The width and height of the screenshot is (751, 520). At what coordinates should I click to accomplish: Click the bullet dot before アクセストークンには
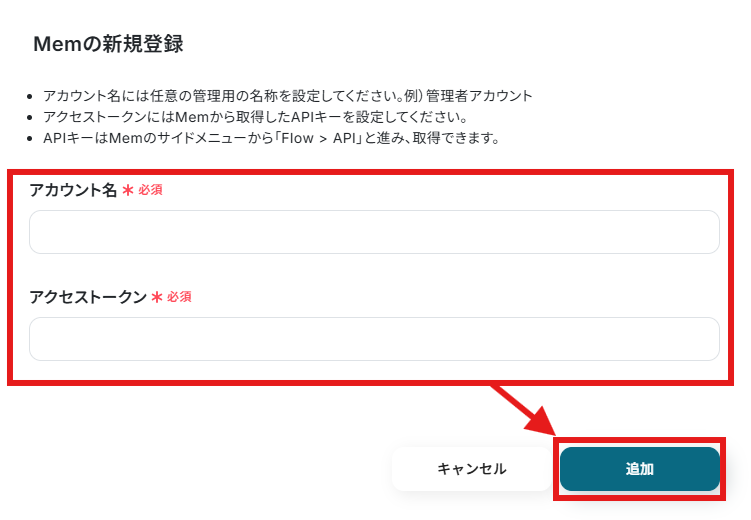30,118
